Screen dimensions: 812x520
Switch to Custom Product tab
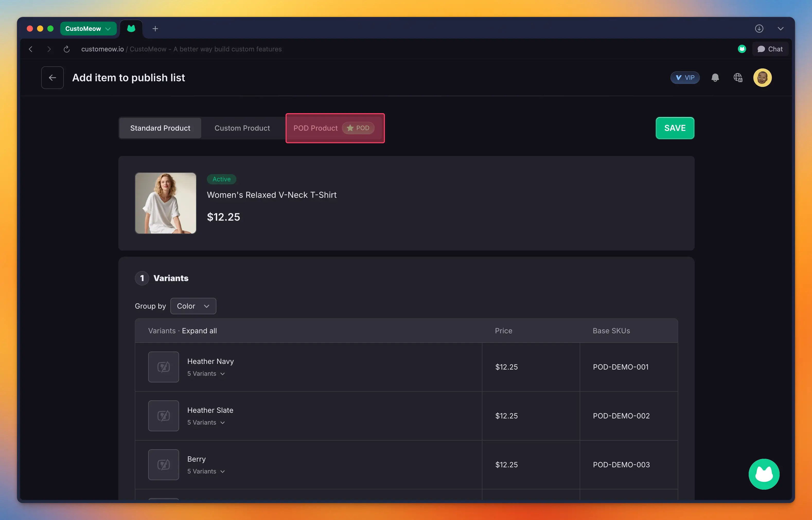click(x=242, y=128)
